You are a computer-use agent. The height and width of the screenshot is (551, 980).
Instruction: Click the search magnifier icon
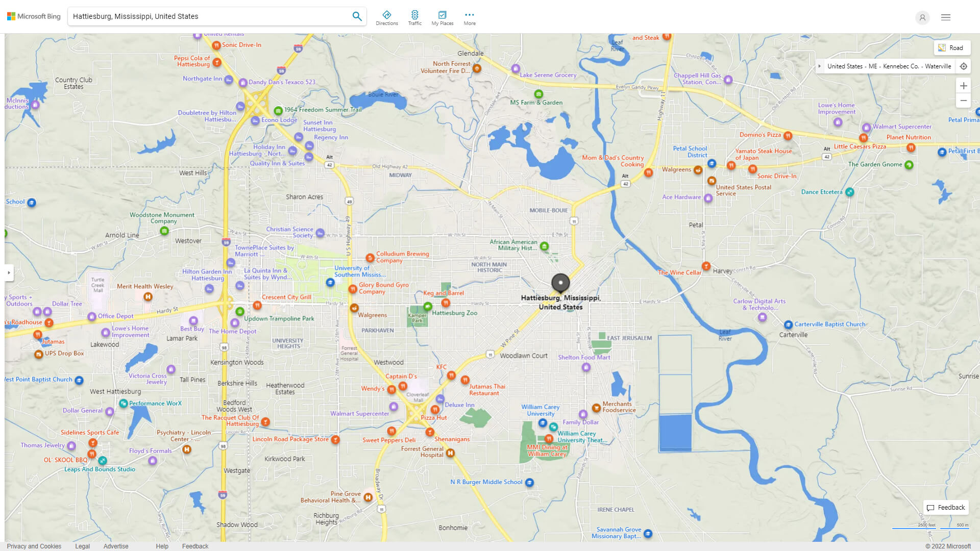coord(357,16)
